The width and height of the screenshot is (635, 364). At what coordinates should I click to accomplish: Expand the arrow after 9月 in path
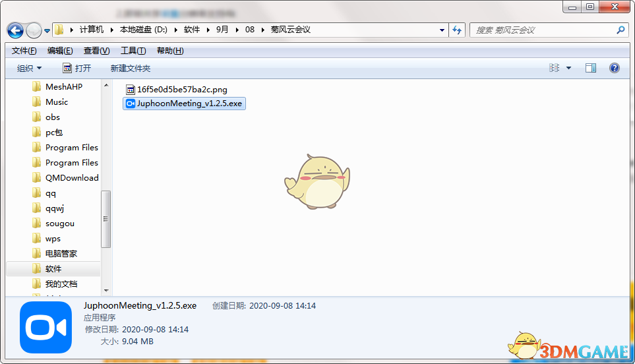237,30
